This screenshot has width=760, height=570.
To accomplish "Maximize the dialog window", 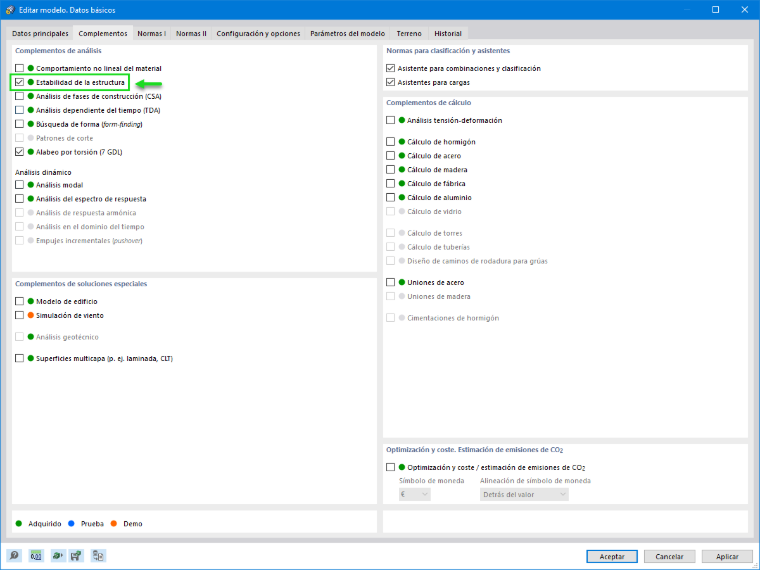I will (715, 10).
